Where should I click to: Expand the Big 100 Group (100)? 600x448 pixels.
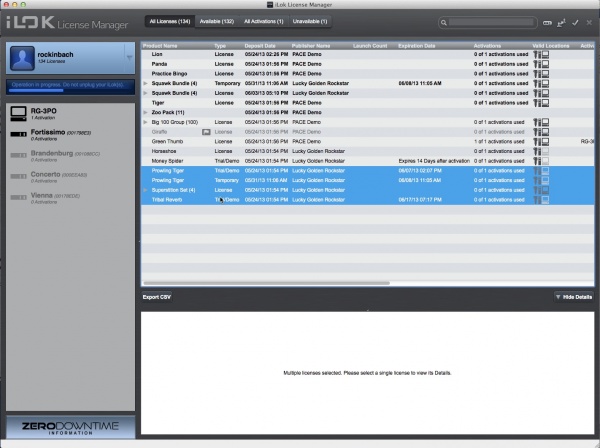tap(145, 122)
